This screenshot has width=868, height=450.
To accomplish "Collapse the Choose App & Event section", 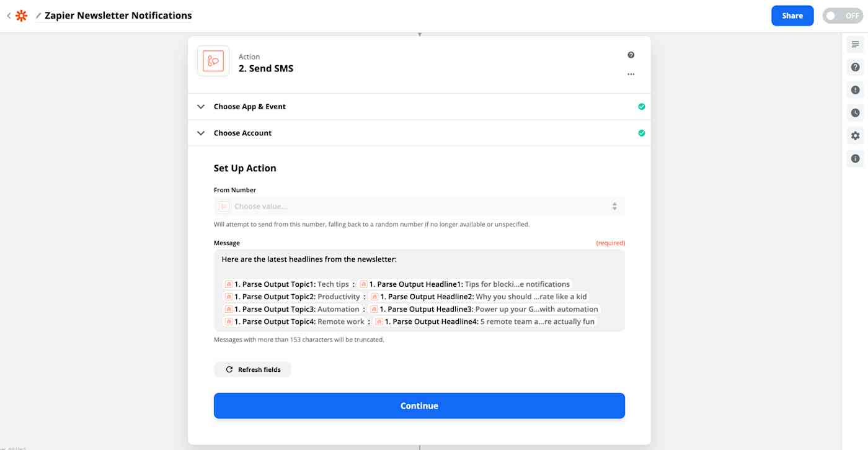I will click(x=200, y=106).
